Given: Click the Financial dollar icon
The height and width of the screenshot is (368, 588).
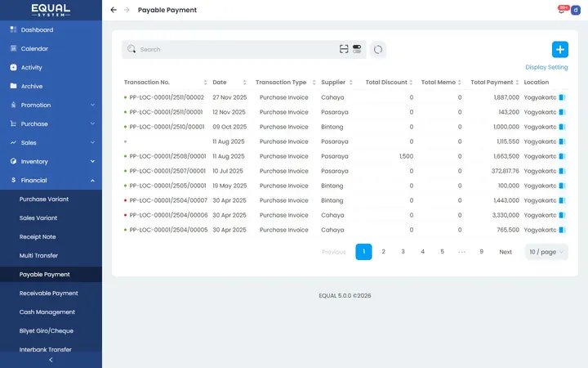Looking at the screenshot, I should (x=14, y=180).
